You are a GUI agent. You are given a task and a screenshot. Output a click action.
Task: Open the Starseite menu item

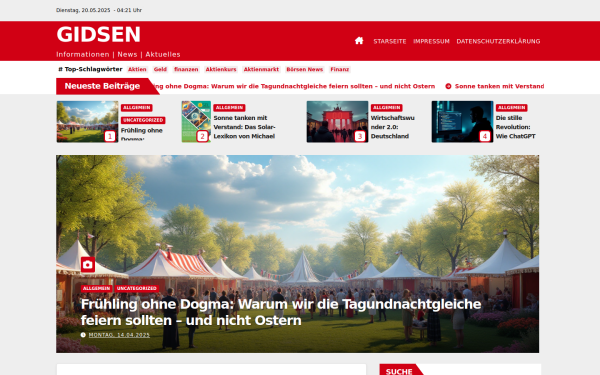[390, 41]
